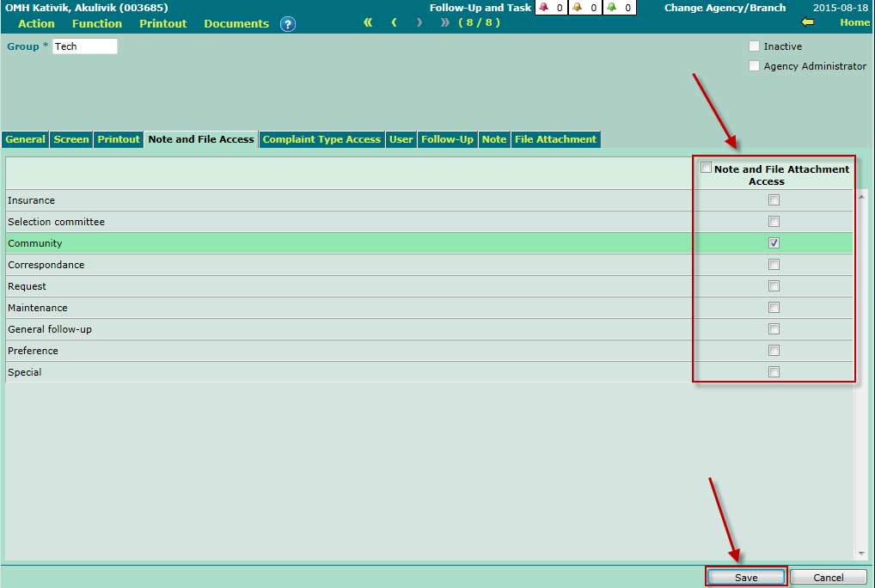The width and height of the screenshot is (875, 588).
Task: Click the blue help question mark icon
Action: pos(288,24)
